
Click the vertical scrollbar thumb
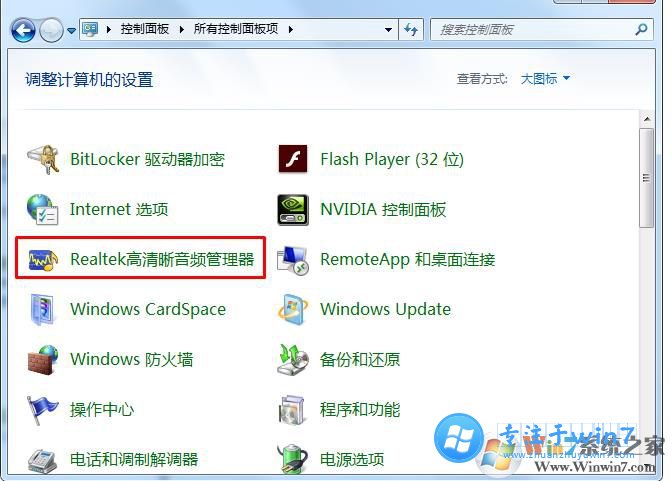click(x=646, y=178)
